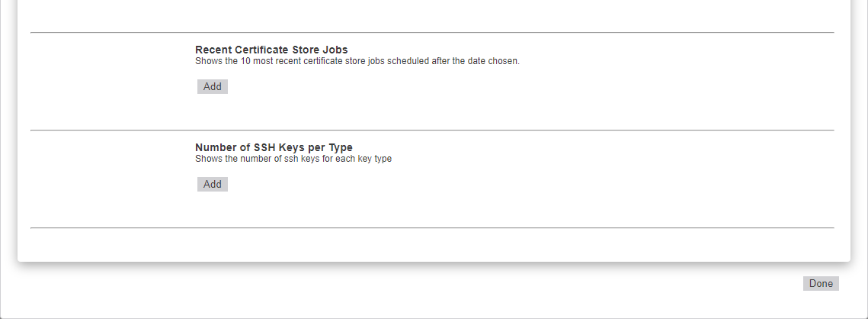Add the Recent Certificate Store Jobs widget
The width and height of the screenshot is (868, 319).
[213, 87]
